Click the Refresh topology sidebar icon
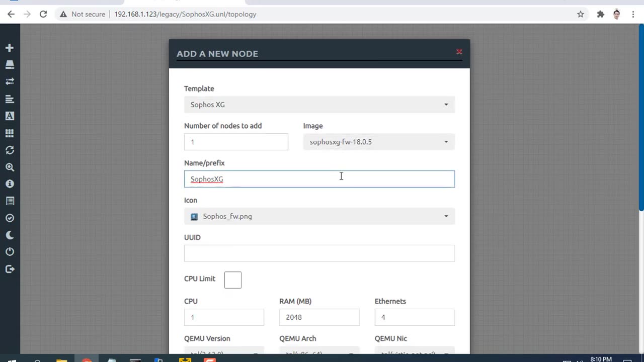 pos(10,150)
